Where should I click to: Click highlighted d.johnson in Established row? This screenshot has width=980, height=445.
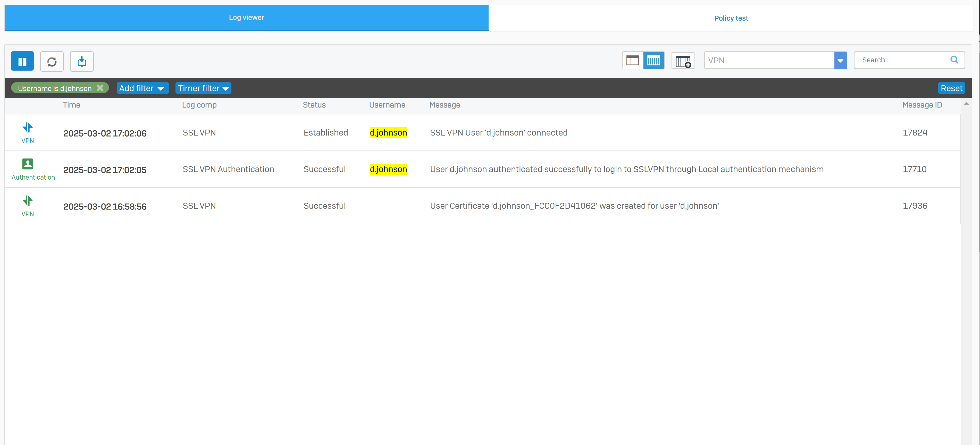point(388,133)
